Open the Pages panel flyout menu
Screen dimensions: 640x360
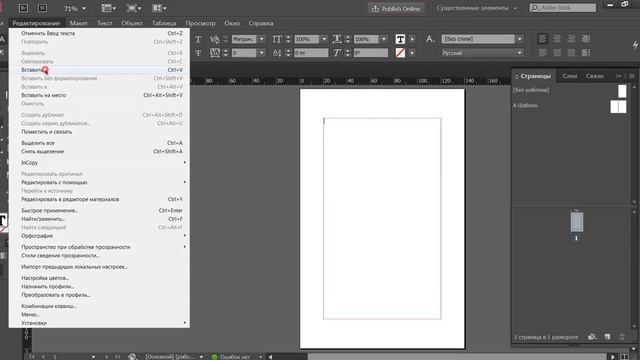[631, 76]
